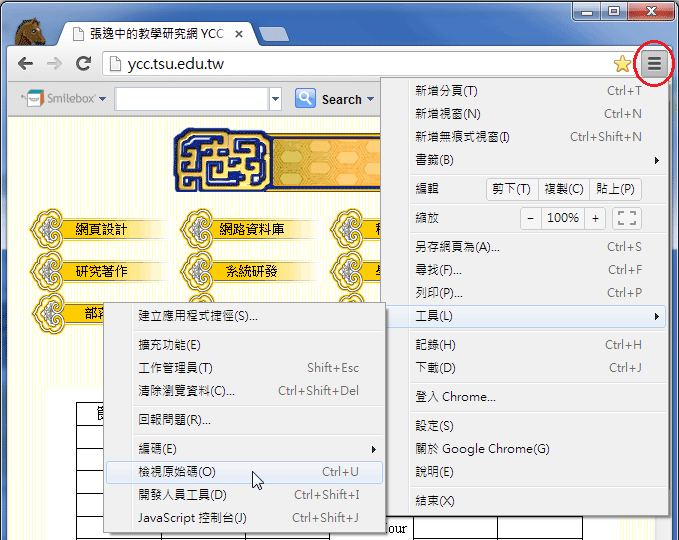Click the bookmark star icon
The width and height of the screenshot is (679, 540).
click(x=622, y=64)
